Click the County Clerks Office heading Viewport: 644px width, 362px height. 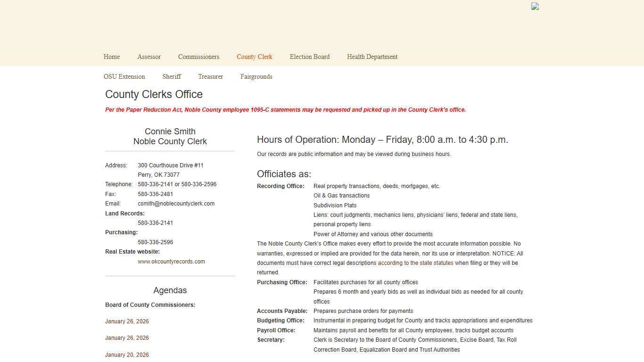[x=154, y=94]
